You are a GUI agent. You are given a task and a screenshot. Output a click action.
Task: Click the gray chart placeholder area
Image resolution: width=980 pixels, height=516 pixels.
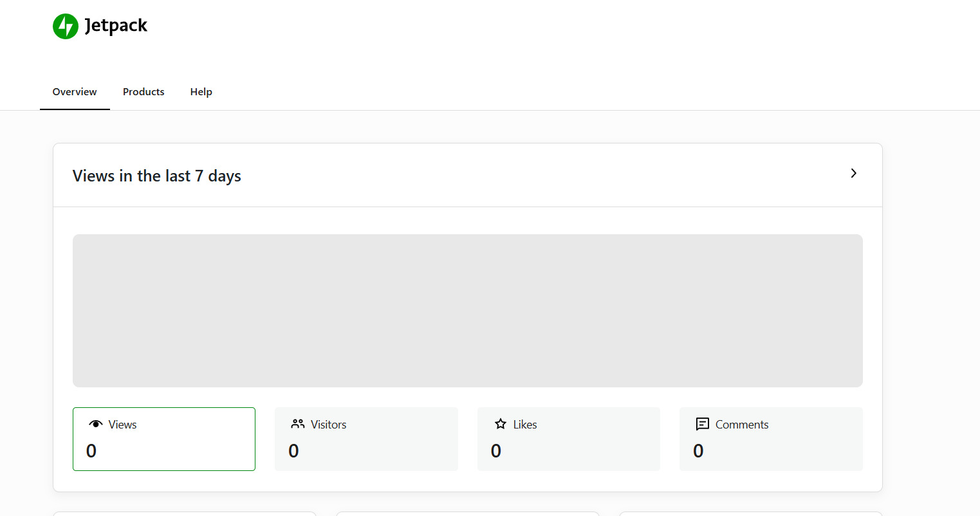point(467,310)
